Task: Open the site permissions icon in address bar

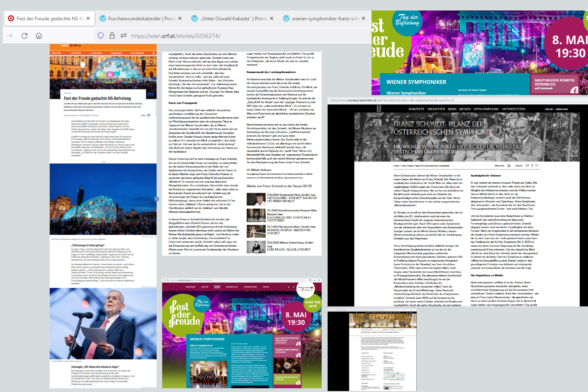Action: [123, 36]
